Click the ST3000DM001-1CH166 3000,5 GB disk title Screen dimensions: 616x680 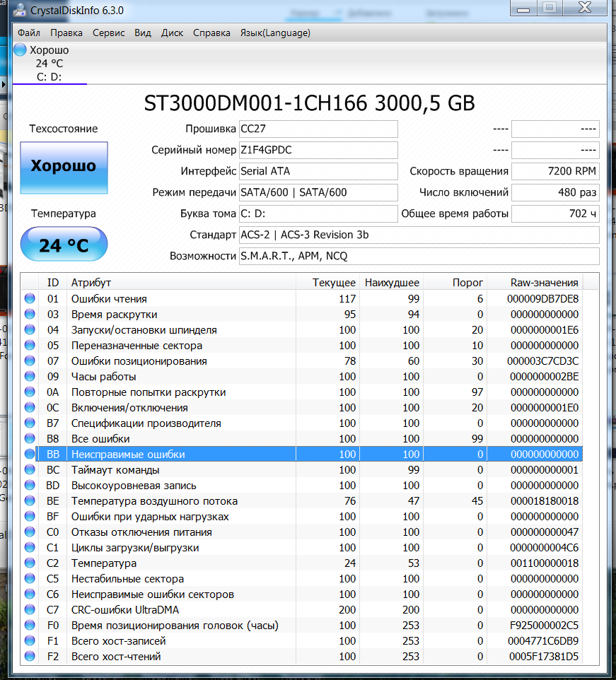click(x=309, y=103)
